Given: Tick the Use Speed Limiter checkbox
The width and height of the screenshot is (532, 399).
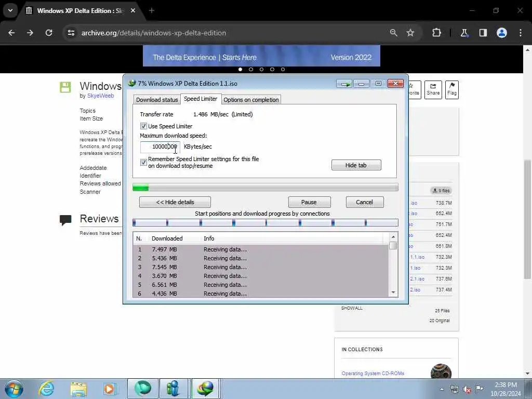Looking at the screenshot, I should pyautogui.click(x=143, y=126).
